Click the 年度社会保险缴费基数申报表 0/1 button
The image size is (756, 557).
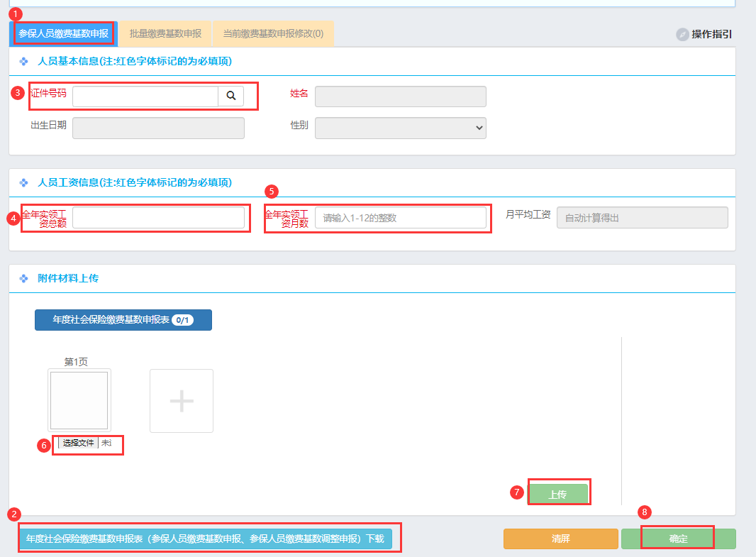pos(123,320)
